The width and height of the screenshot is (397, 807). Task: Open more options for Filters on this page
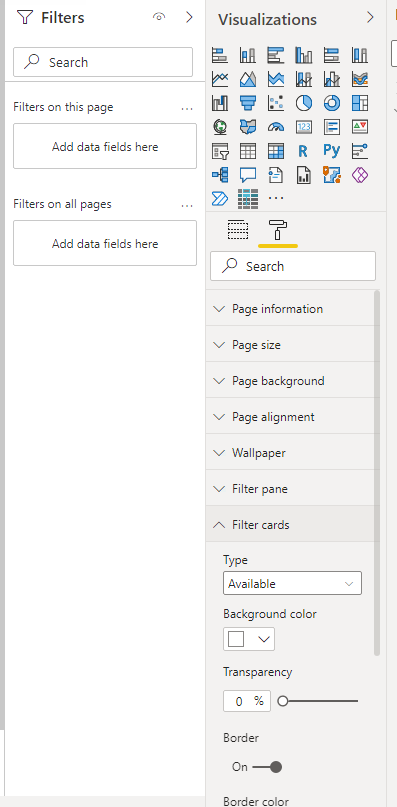click(187, 108)
